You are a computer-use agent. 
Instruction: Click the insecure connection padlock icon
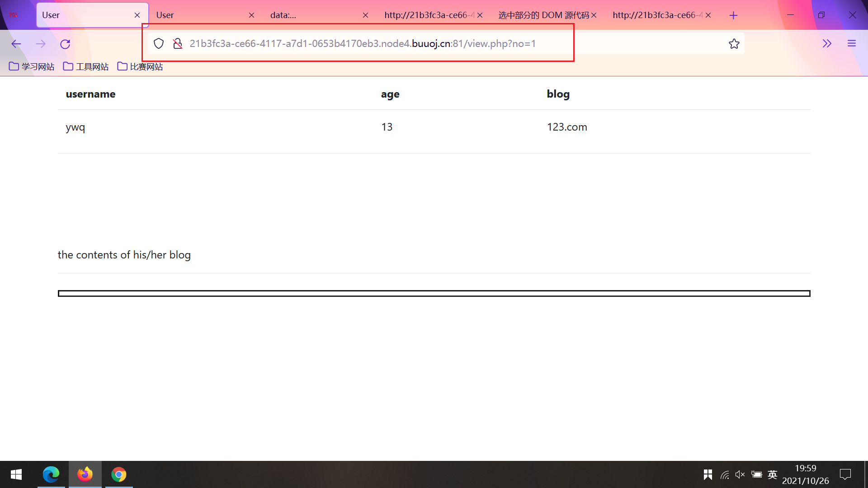point(178,43)
